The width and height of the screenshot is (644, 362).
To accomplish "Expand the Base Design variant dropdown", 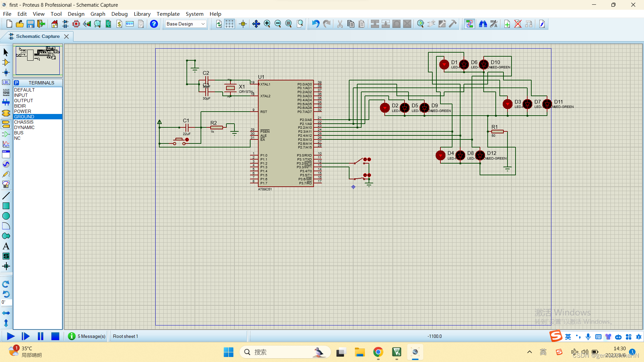I will [x=203, y=24].
